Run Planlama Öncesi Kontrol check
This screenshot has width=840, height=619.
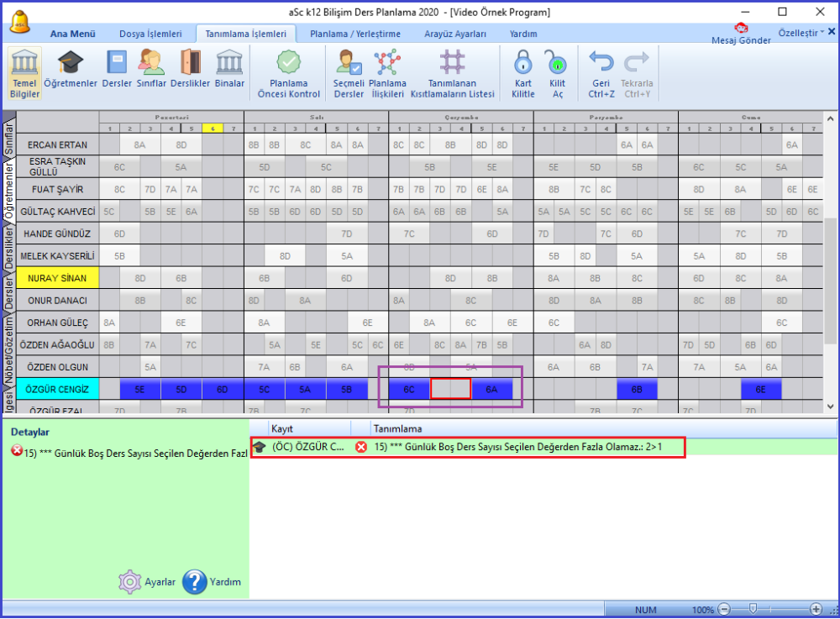click(289, 72)
